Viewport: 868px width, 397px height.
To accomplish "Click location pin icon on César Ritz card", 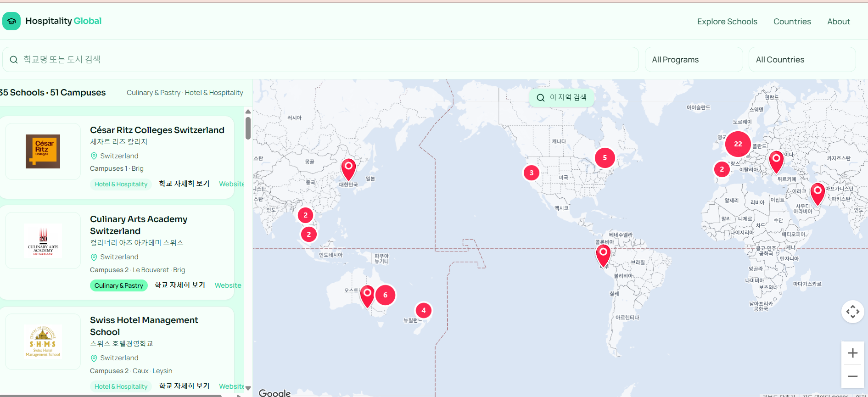I will (94, 156).
